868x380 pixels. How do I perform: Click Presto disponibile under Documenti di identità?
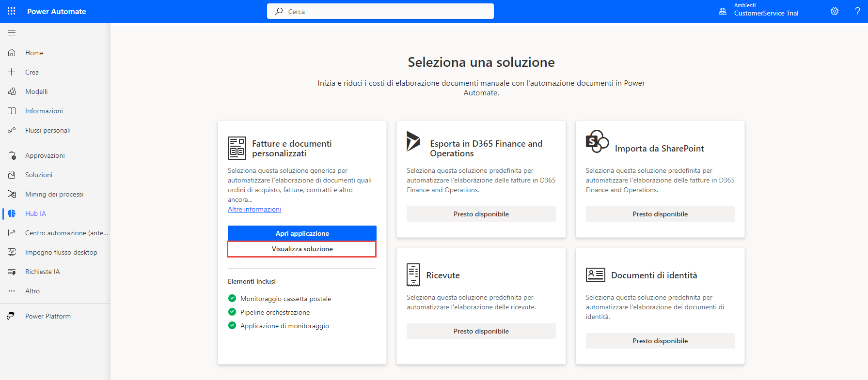pos(660,341)
